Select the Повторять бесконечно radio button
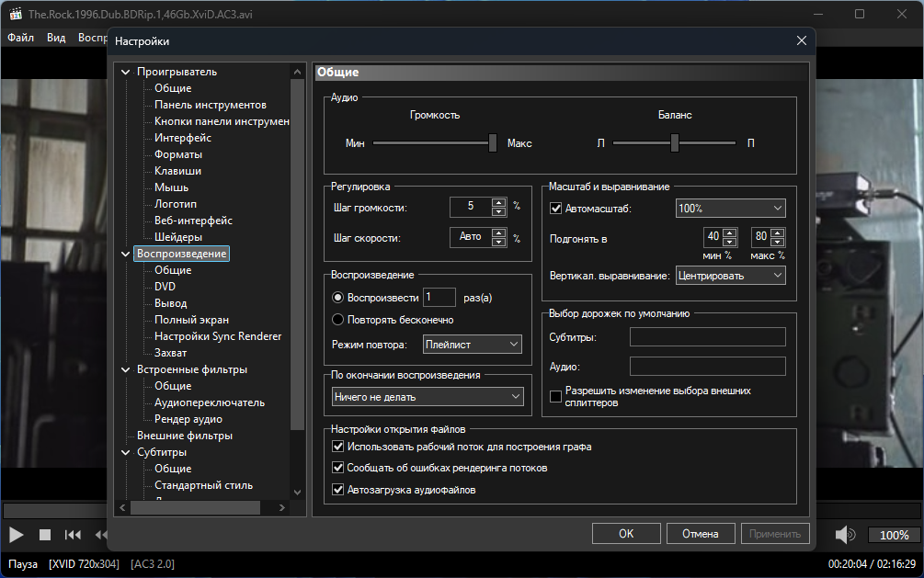Screen dimensions: 924x578 coord(338,320)
